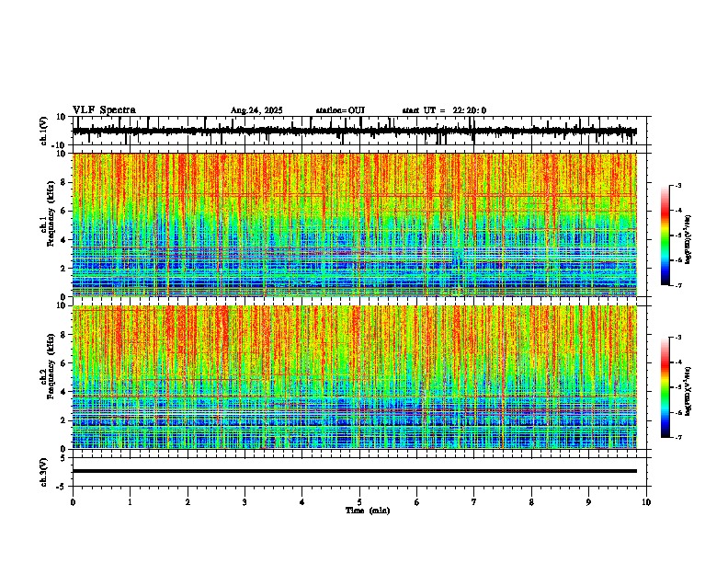This screenshot has width=728, height=563.
Task: Click time axis tick label "10"
Action: (646, 502)
